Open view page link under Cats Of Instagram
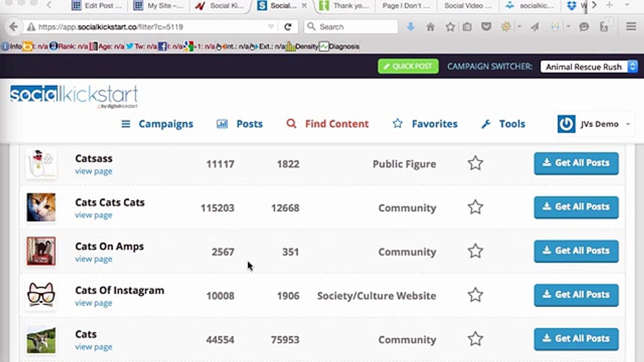Image resolution: width=644 pixels, height=362 pixels. [94, 303]
